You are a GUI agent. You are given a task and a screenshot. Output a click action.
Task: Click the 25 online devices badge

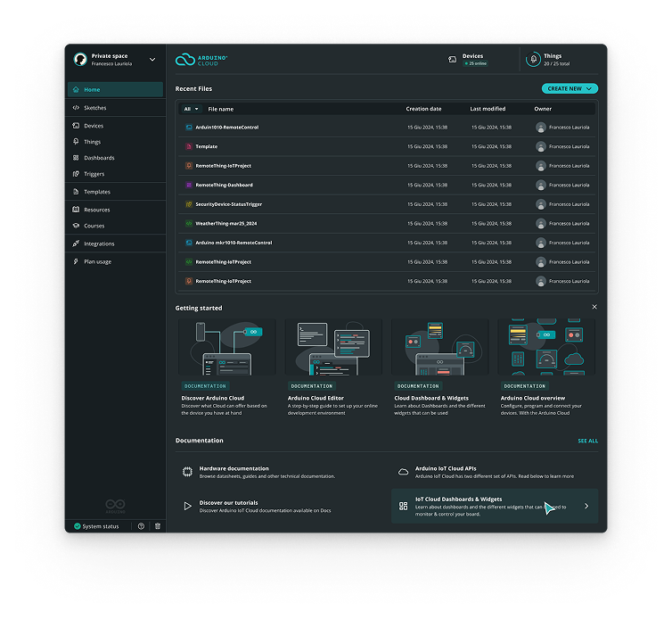pos(475,63)
